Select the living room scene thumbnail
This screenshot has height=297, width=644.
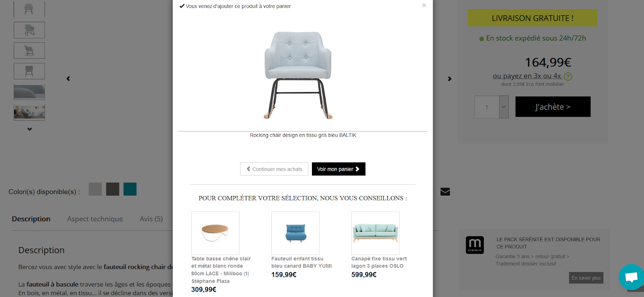click(x=29, y=112)
